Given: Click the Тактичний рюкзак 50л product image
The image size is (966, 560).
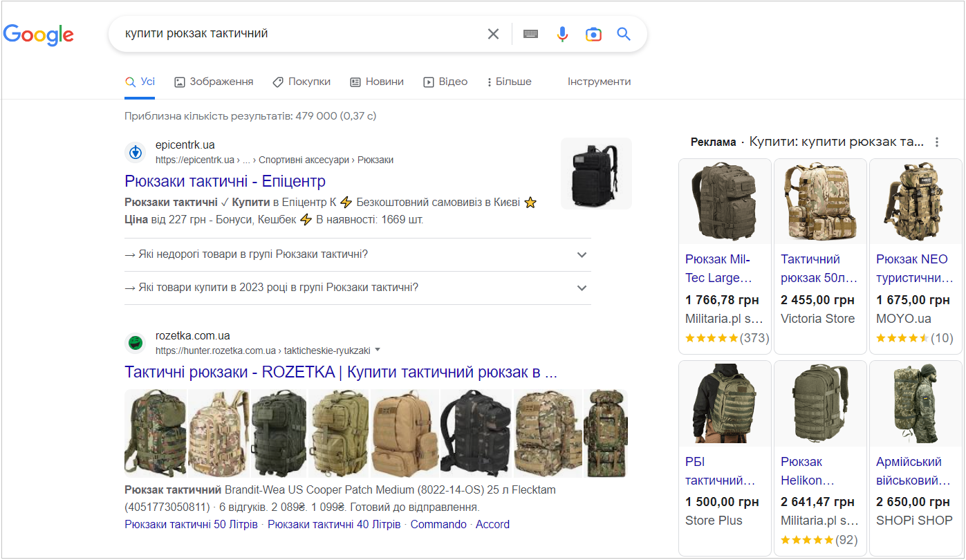Looking at the screenshot, I should pyautogui.click(x=820, y=202).
